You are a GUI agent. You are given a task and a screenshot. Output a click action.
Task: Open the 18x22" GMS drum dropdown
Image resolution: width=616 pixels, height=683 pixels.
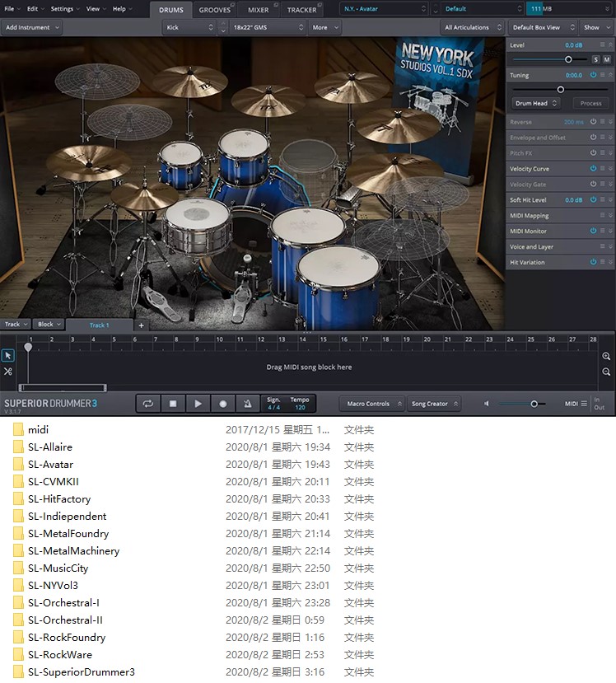[268, 27]
